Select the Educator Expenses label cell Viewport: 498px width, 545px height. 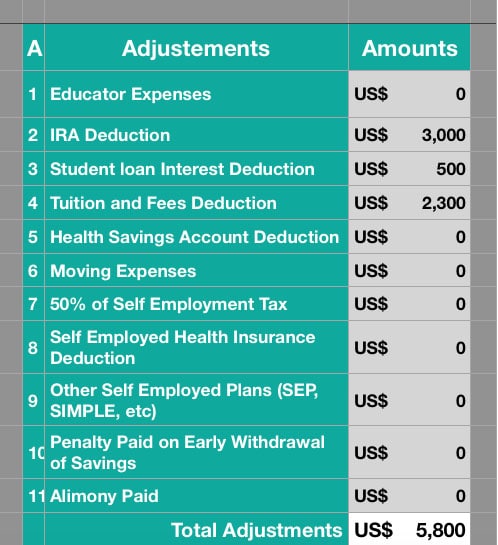pyautogui.click(x=196, y=94)
